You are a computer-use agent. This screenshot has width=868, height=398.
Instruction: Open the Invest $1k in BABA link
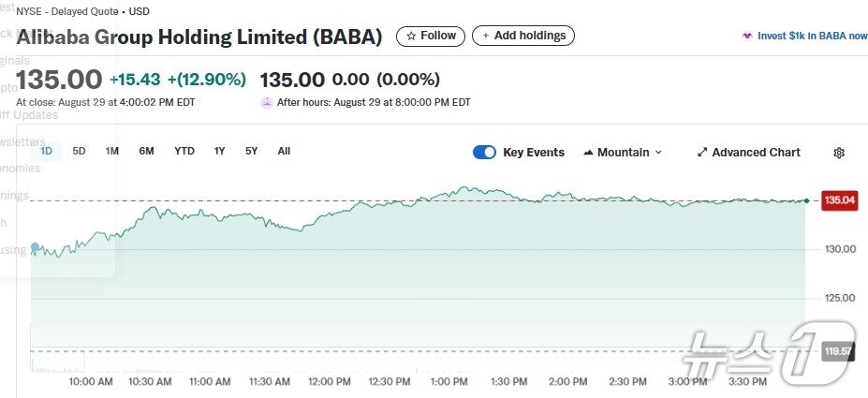[x=812, y=36]
